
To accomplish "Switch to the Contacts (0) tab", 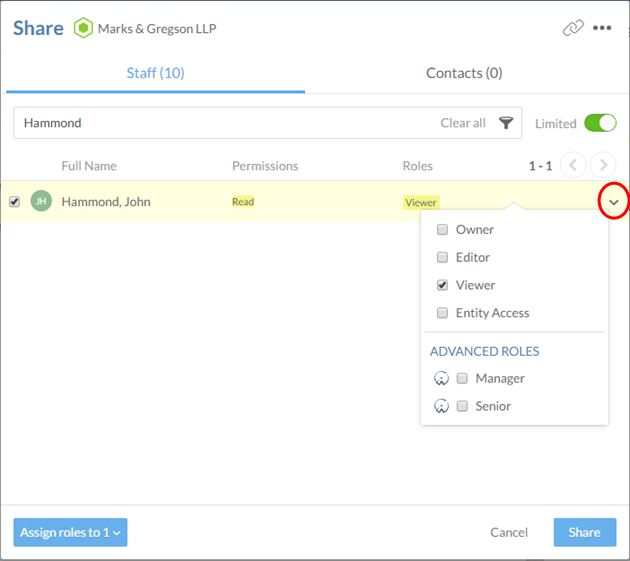I will (464, 73).
